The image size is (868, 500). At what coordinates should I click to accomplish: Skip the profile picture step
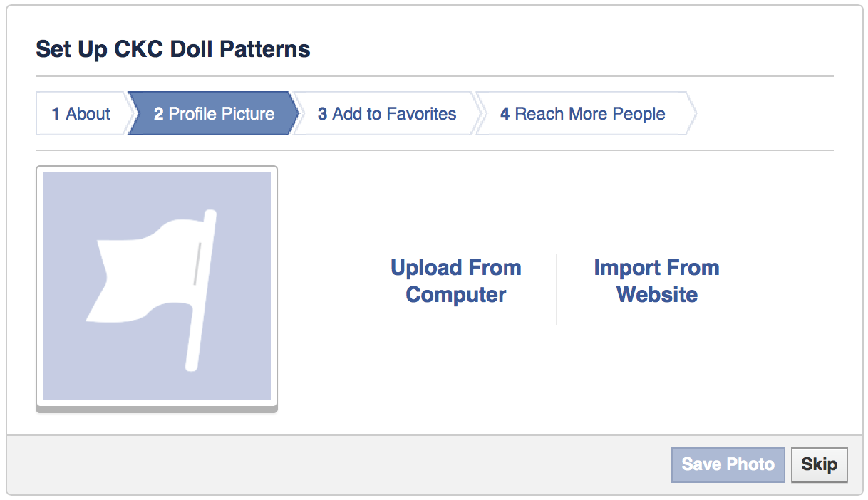coord(820,464)
